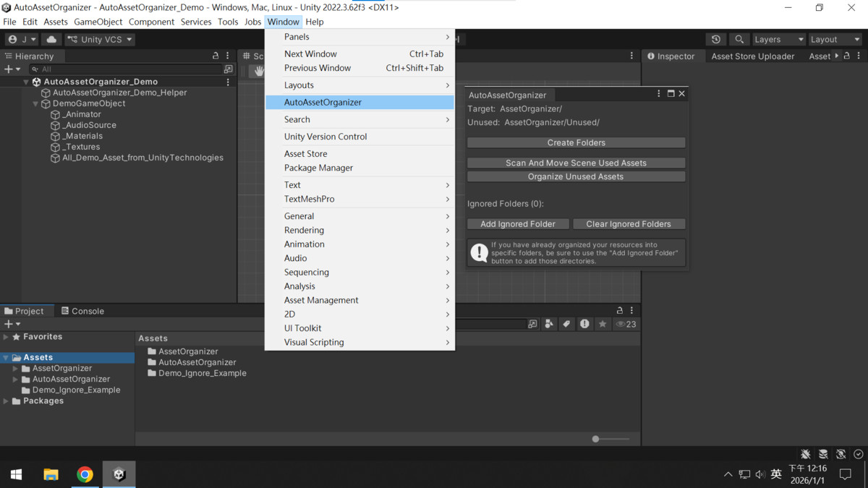Click the debug mode bug icon
Screen dimensions: 868x488
pyautogui.click(x=805, y=454)
